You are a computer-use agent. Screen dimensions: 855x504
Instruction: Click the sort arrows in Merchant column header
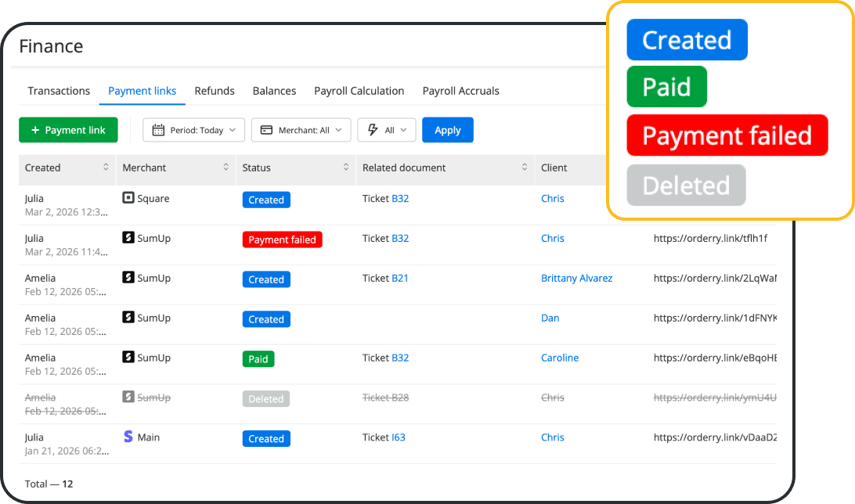click(x=225, y=167)
